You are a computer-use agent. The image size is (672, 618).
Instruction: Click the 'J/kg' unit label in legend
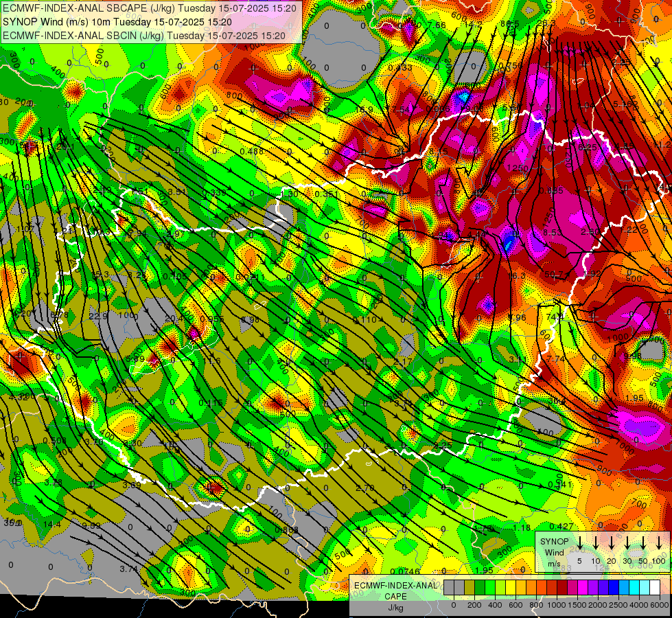click(x=395, y=608)
